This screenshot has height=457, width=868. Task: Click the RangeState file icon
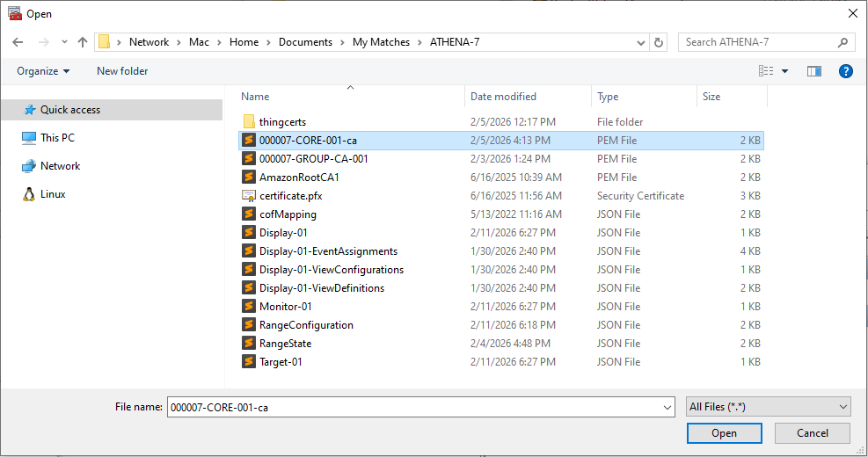click(x=249, y=343)
